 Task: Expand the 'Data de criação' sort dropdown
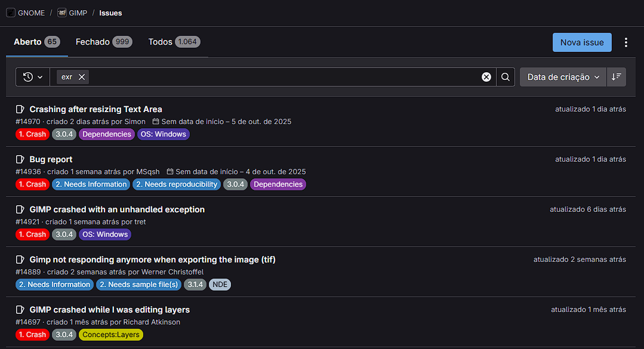tap(563, 77)
